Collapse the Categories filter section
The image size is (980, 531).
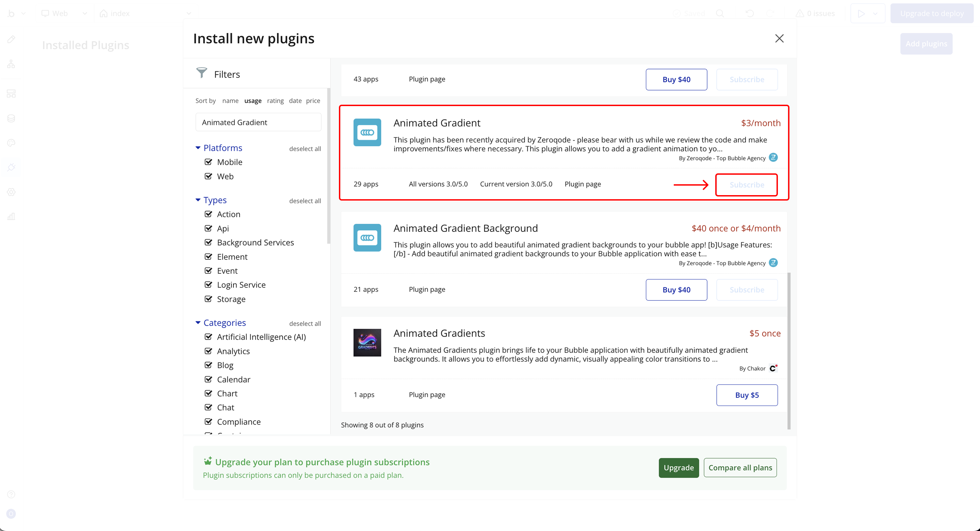pos(198,323)
